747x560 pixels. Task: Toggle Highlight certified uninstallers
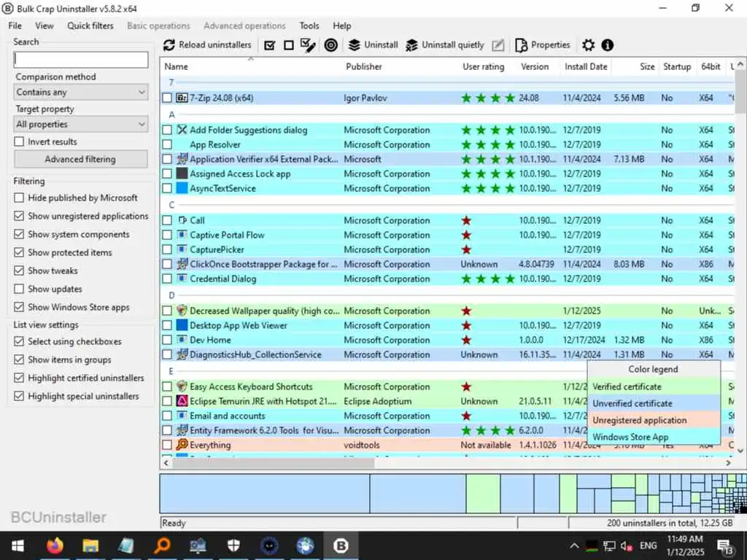(19, 378)
